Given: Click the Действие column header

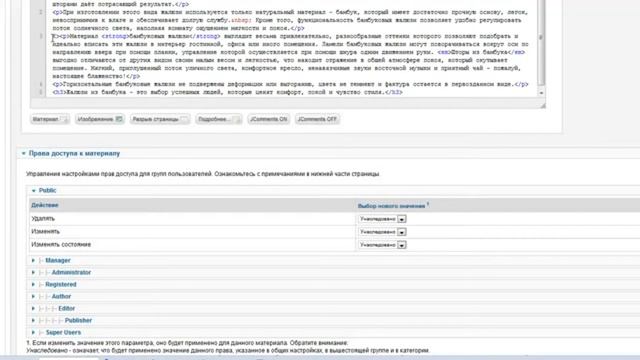Looking at the screenshot, I should pyautogui.click(x=45, y=205).
